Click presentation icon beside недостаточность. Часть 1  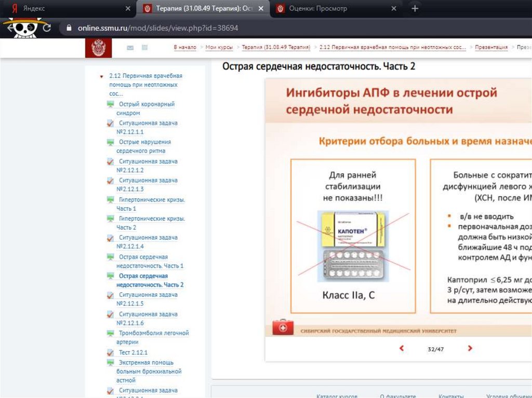pos(111,257)
